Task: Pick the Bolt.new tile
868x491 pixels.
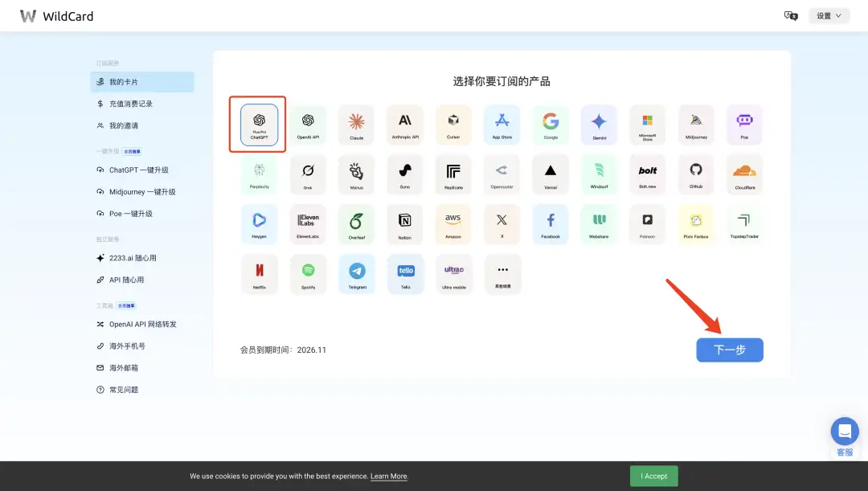Action: tap(648, 174)
